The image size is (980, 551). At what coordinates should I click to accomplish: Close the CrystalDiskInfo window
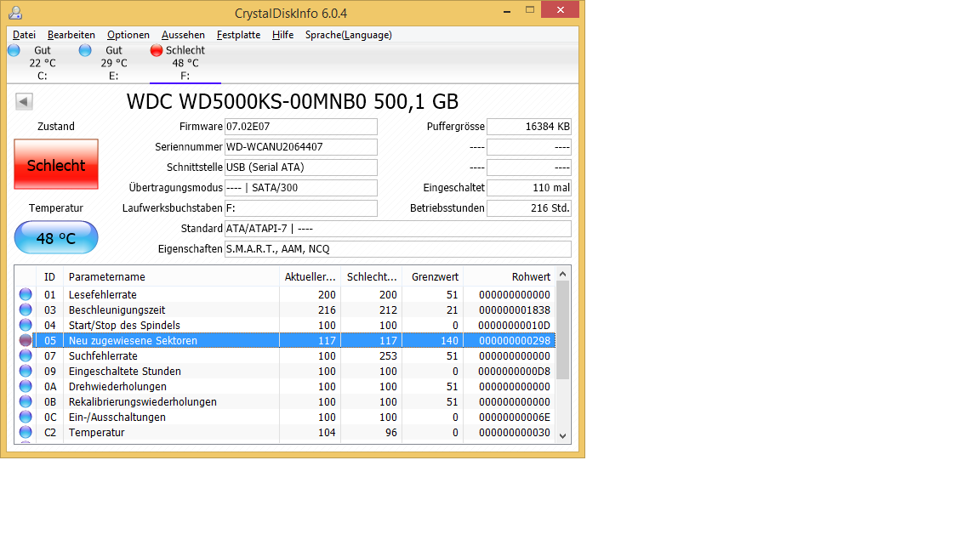(560, 9)
